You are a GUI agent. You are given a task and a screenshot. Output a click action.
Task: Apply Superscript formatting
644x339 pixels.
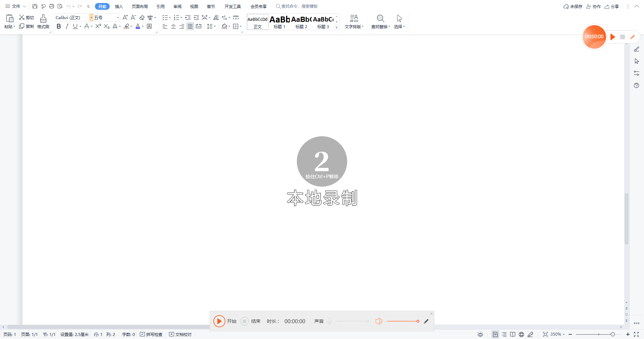tap(98, 26)
